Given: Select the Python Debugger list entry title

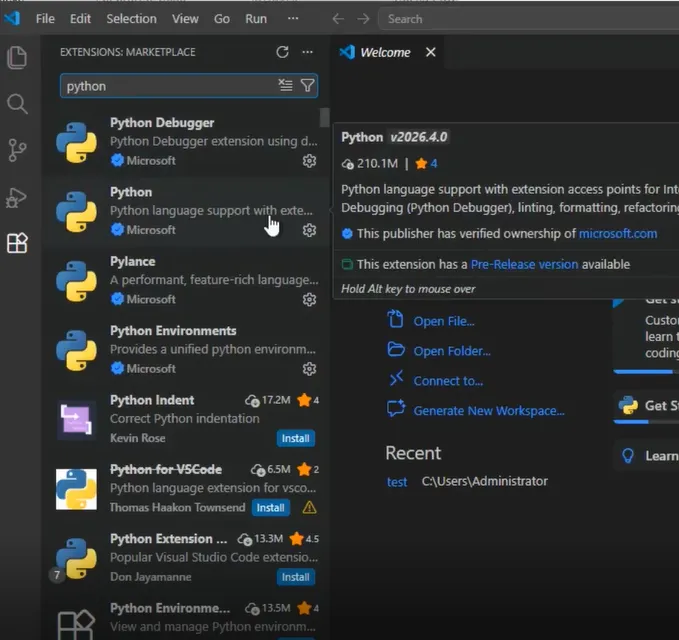Looking at the screenshot, I should click(x=162, y=123).
